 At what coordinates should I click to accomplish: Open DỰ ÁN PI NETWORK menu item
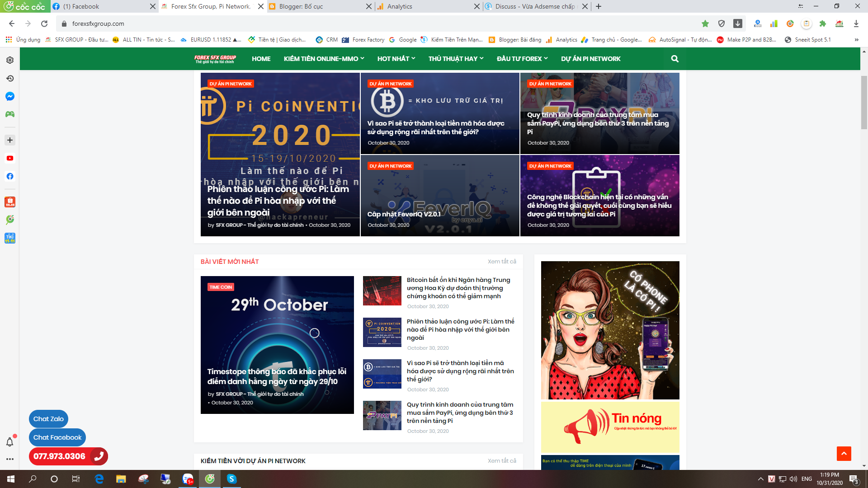point(590,59)
